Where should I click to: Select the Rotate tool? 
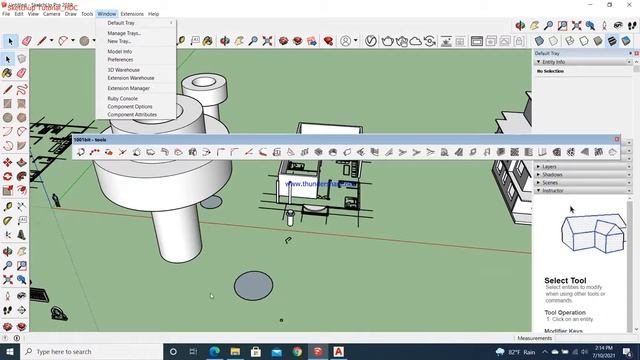(x=7, y=176)
